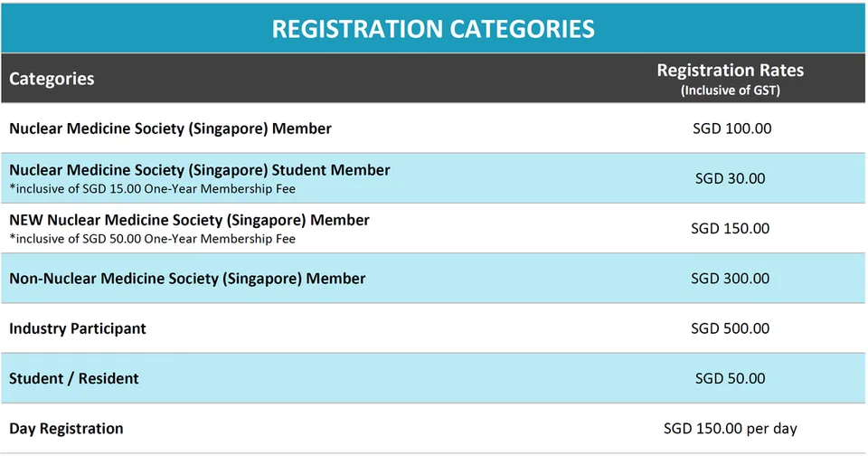Select Non-Nuclear Medicine Society Member category

pyautogui.click(x=187, y=278)
